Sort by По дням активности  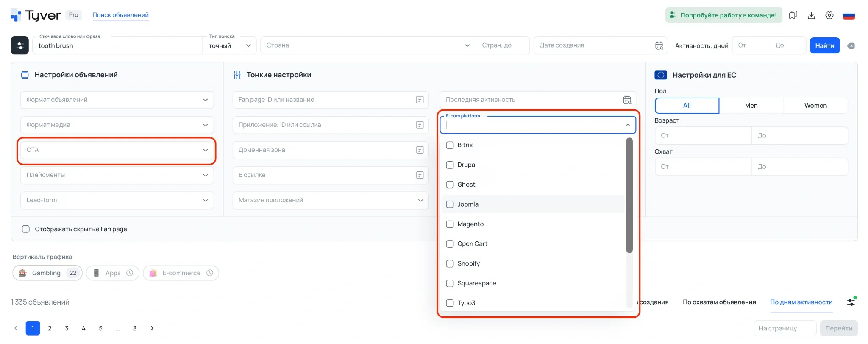pos(801,302)
